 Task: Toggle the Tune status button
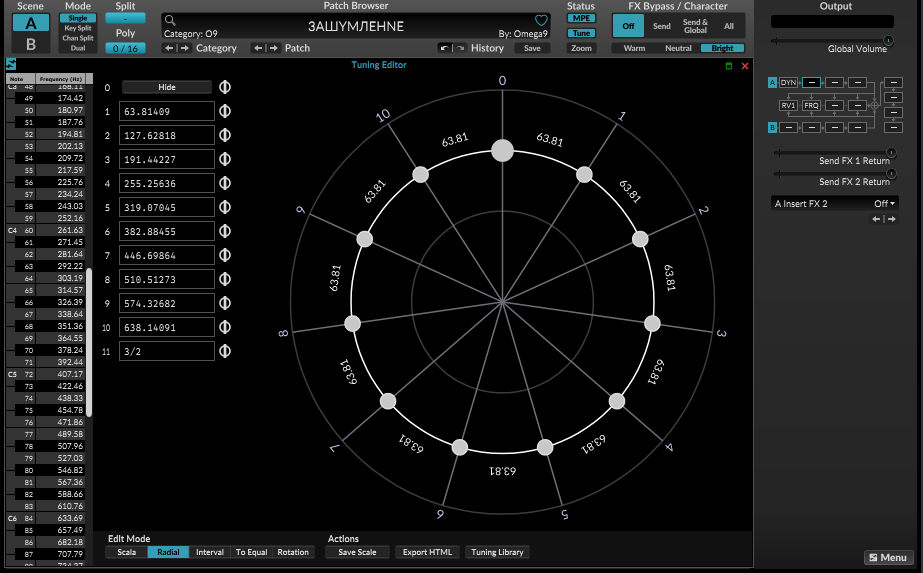[x=581, y=33]
